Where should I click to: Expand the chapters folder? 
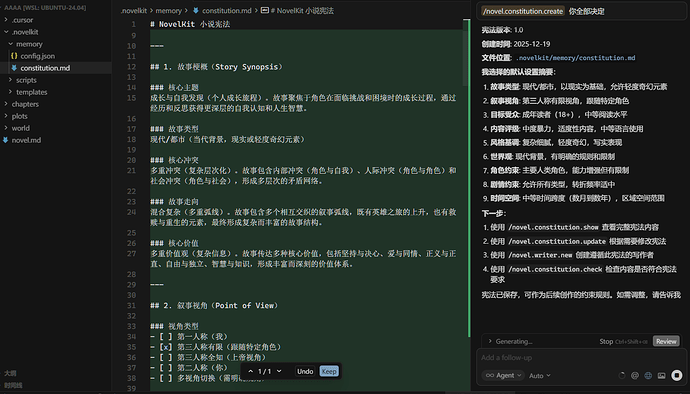tap(25, 104)
